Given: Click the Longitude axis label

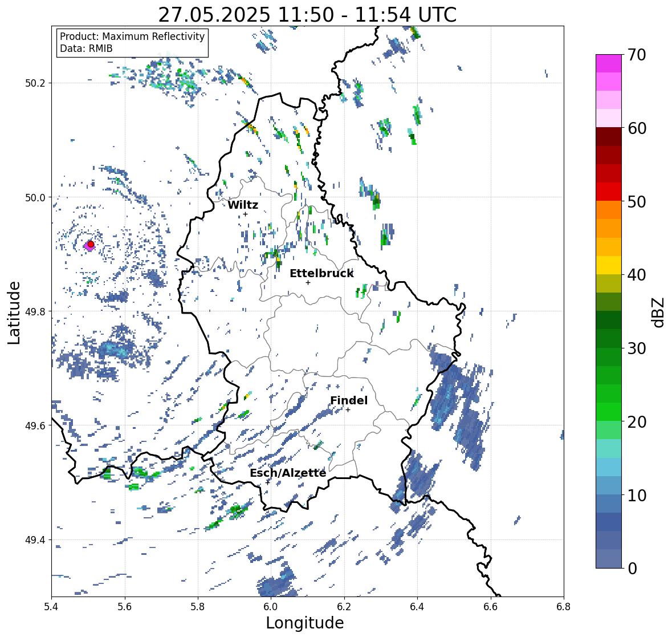Looking at the screenshot, I should click(305, 623).
